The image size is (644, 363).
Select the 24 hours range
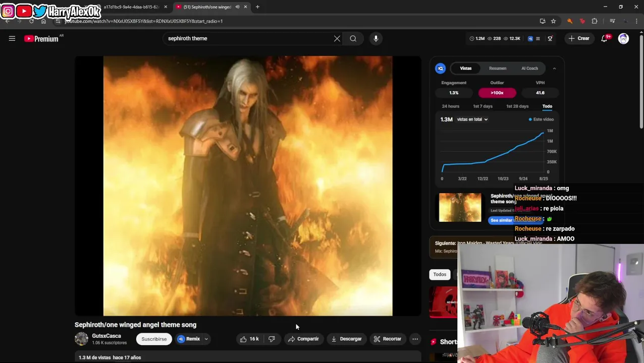point(451,106)
